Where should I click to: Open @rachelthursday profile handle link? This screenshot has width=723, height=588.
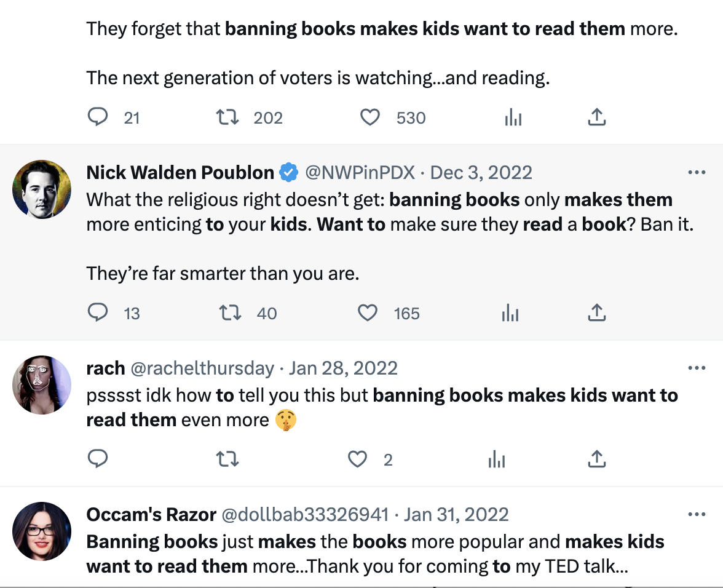pyautogui.click(x=202, y=368)
